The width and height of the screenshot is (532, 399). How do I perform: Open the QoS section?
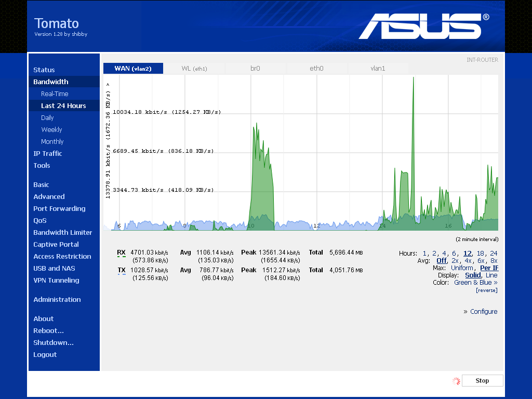[x=40, y=220]
